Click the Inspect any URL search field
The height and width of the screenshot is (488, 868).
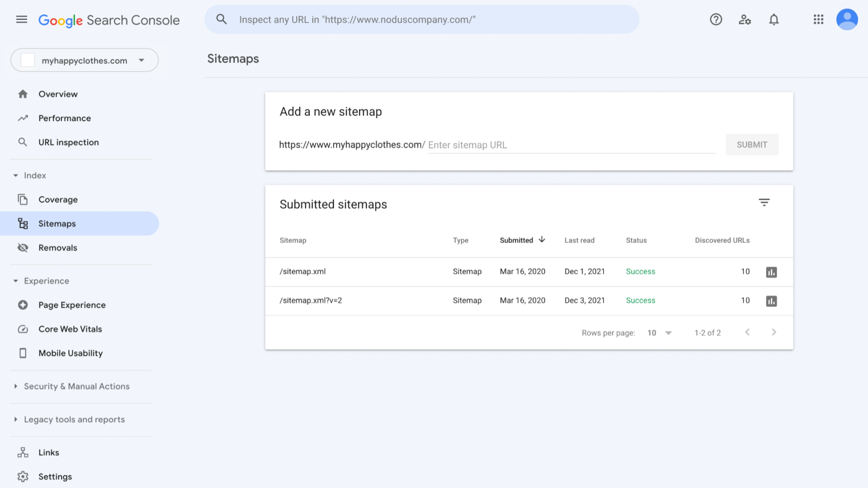click(x=422, y=19)
